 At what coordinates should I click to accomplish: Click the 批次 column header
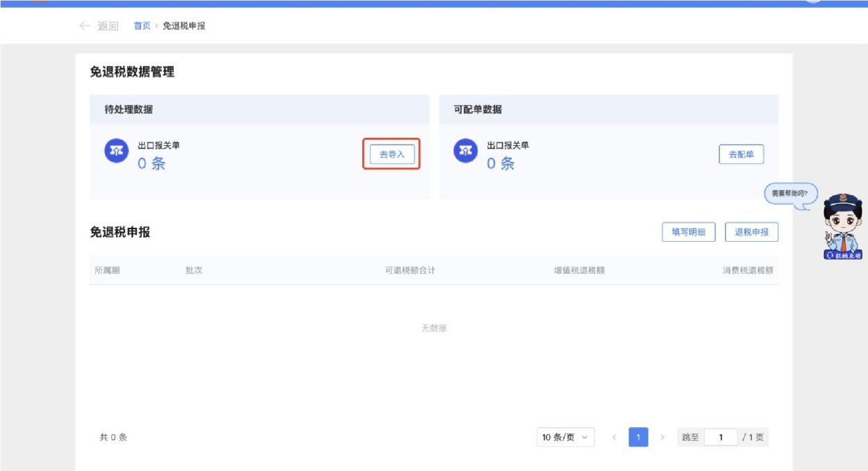point(194,270)
